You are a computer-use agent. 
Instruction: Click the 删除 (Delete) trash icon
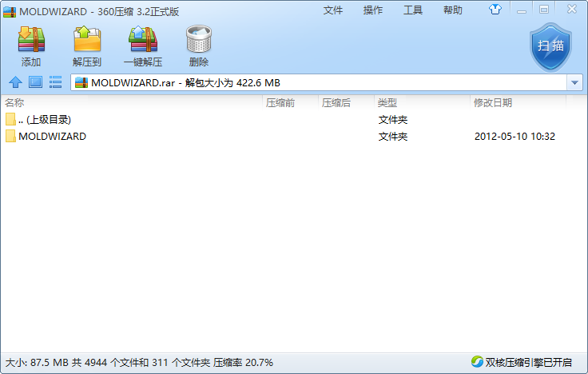point(199,38)
